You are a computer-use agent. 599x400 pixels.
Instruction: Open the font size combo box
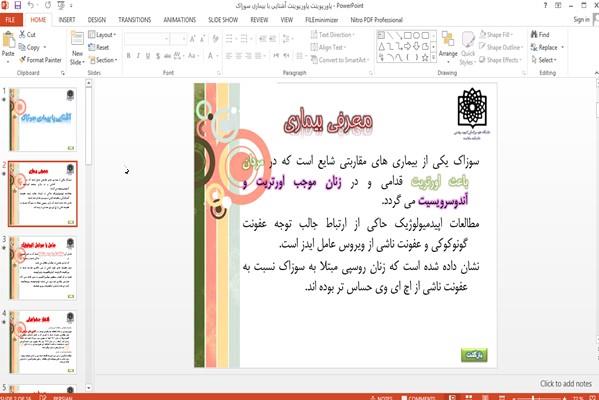178,39
